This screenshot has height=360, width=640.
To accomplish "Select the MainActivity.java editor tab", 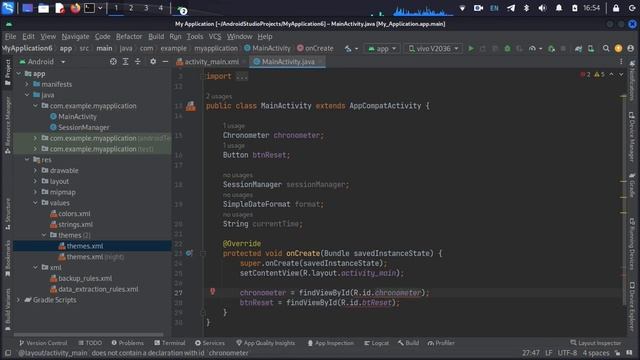I will click(x=288, y=62).
